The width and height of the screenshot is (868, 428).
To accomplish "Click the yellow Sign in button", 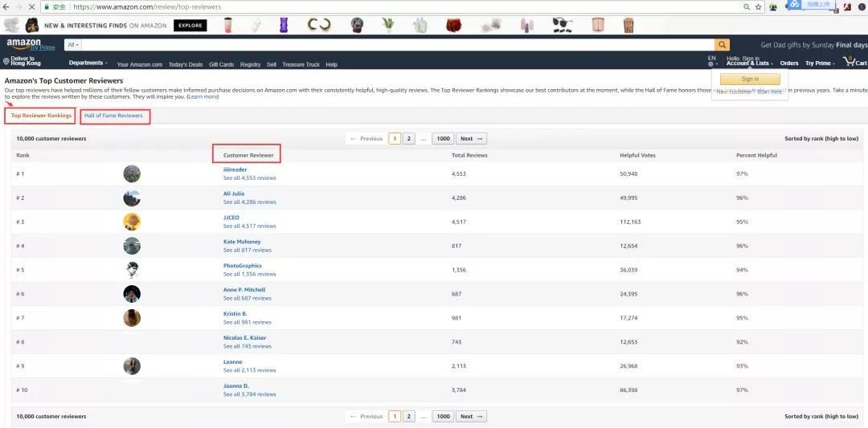I will coord(750,79).
